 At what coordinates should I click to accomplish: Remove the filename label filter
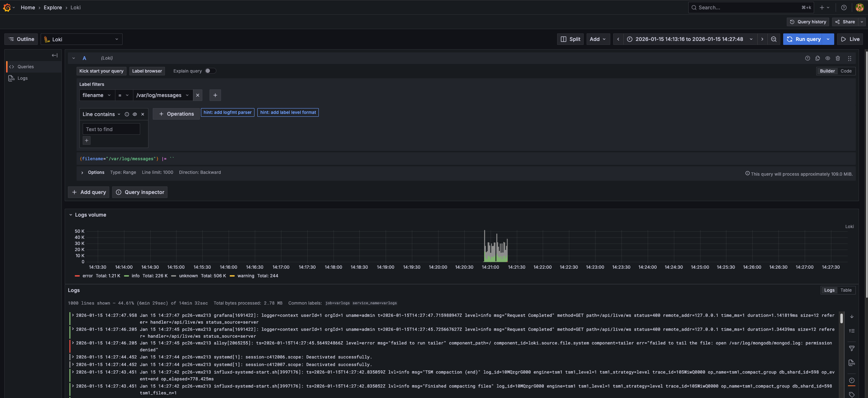(x=198, y=95)
